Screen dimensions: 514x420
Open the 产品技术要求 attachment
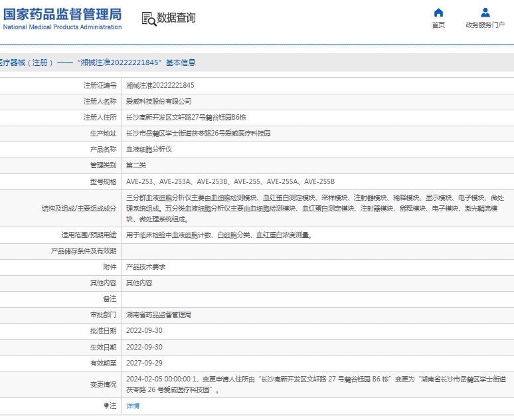(x=145, y=267)
